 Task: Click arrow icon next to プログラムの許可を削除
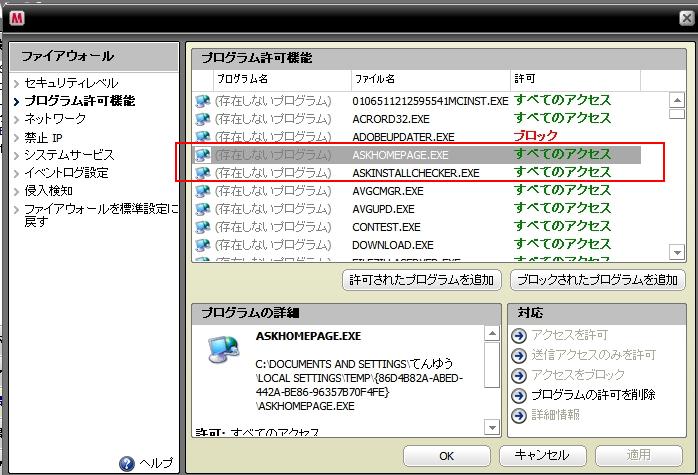point(519,395)
